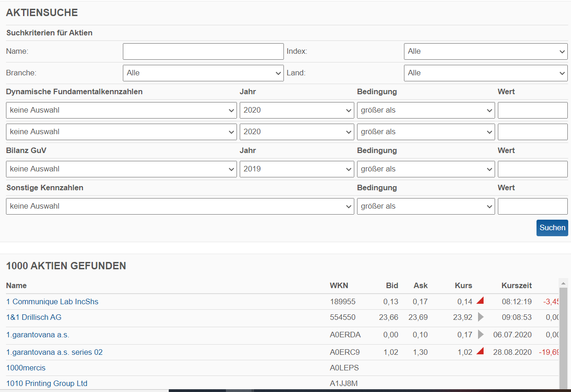Open the Branche dropdown

click(x=203, y=73)
